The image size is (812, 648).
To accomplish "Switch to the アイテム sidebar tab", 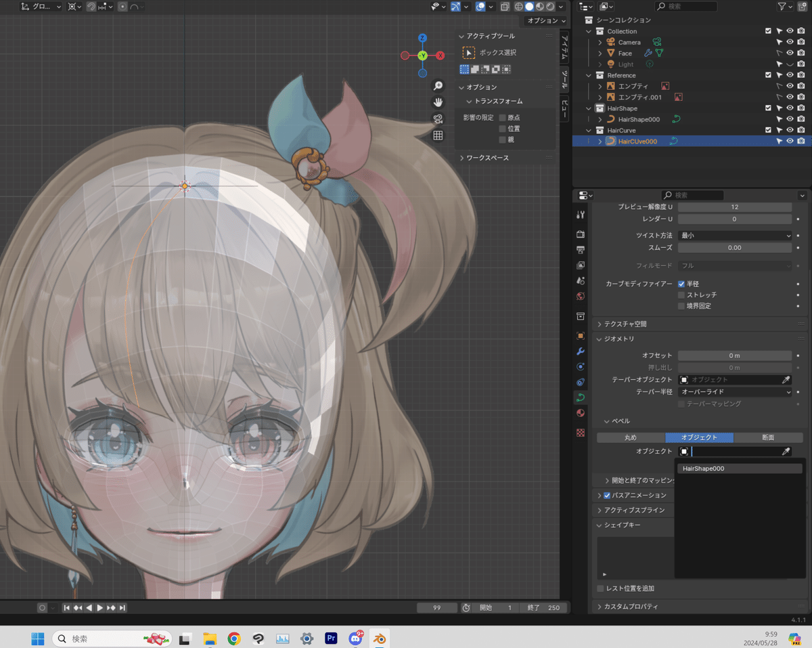I will point(565,47).
